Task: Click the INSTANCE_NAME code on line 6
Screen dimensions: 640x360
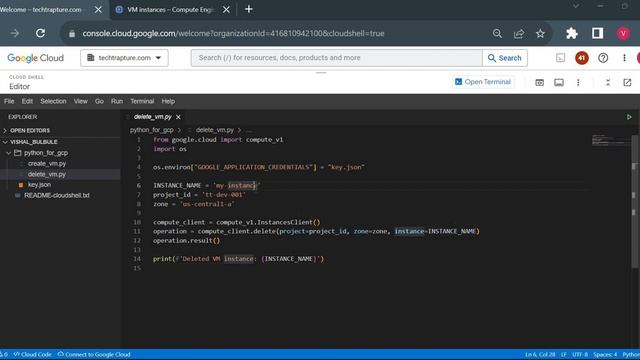Action: [x=177, y=186]
